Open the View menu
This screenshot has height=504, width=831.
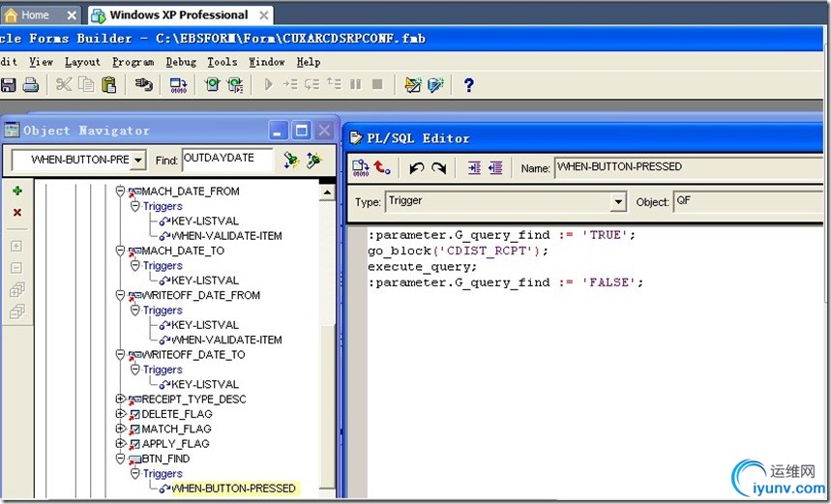click(41, 62)
